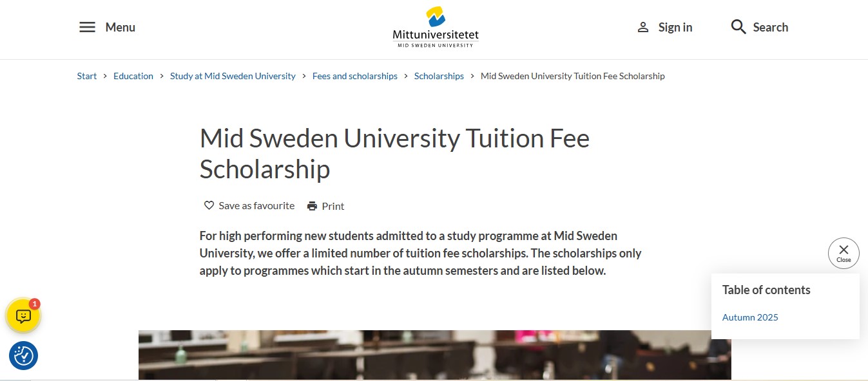868x381 pixels.
Task: Click the Search magnifier icon
Action: [x=737, y=27]
